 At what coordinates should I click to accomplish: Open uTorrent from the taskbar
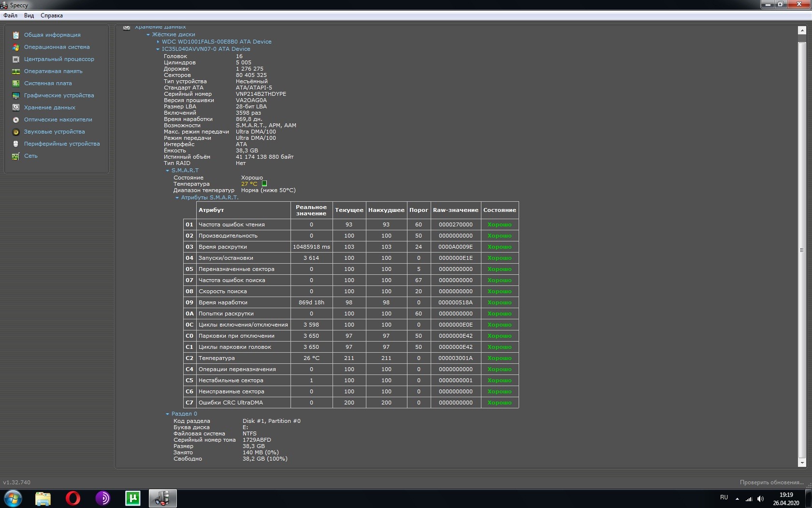coord(133,498)
